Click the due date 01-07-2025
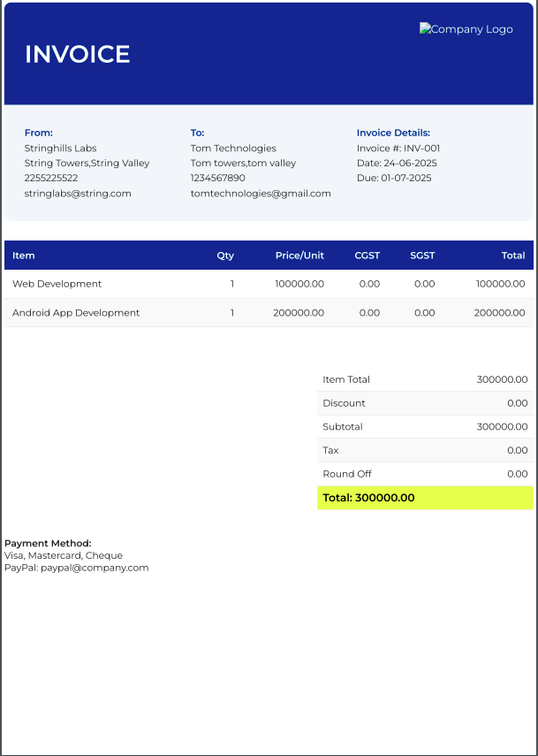The width and height of the screenshot is (538, 756). pyautogui.click(x=405, y=178)
